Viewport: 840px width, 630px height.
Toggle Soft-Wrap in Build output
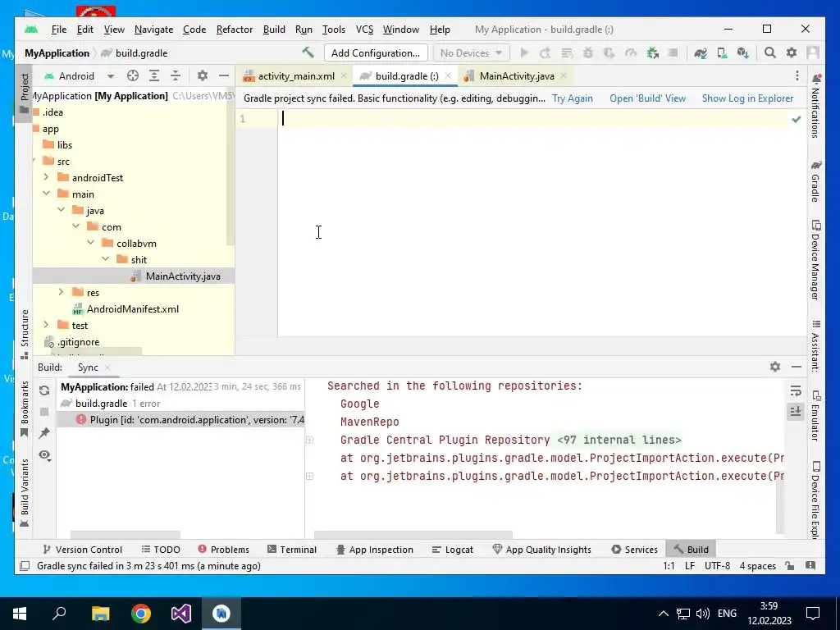(x=796, y=391)
